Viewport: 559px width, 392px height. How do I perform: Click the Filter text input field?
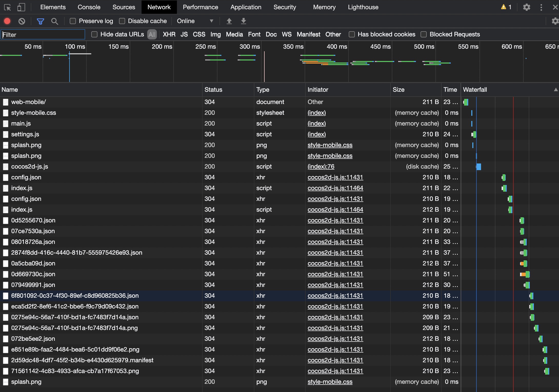coord(43,35)
